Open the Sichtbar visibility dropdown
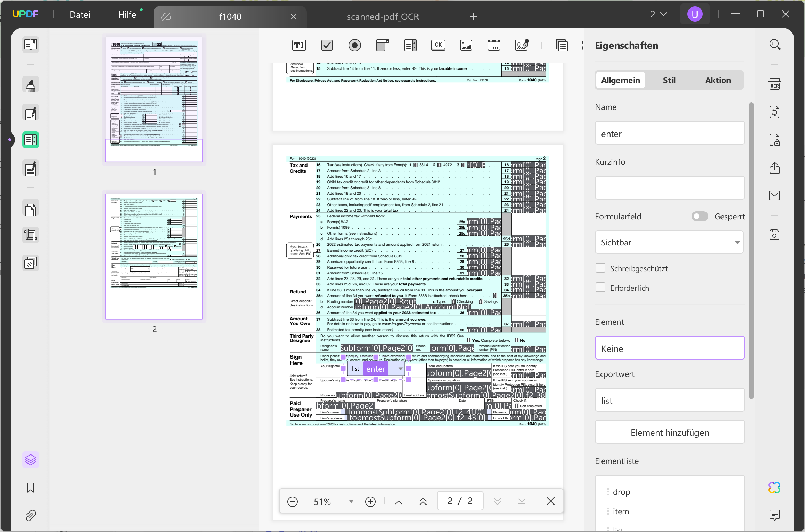 (669, 242)
